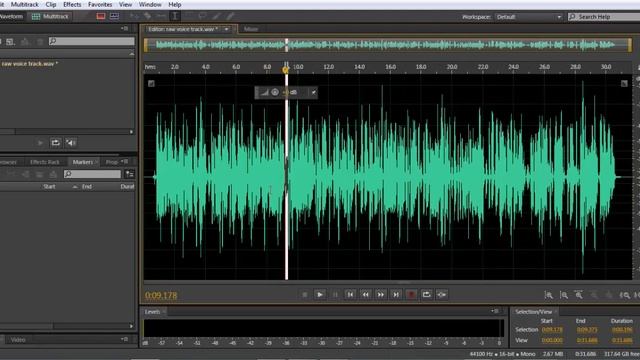Zoom out amplitude
The width and height of the screenshot is (640, 360).
click(564, 295)
